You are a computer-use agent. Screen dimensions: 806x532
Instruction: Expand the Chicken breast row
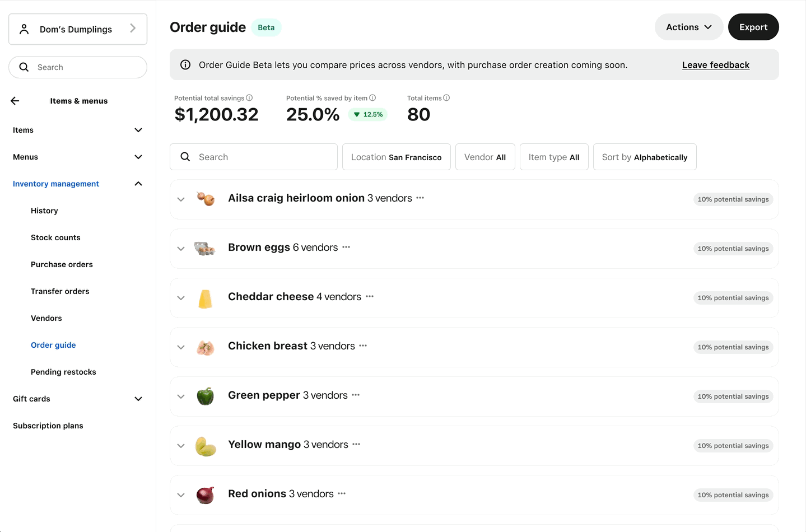click(181, 347)
